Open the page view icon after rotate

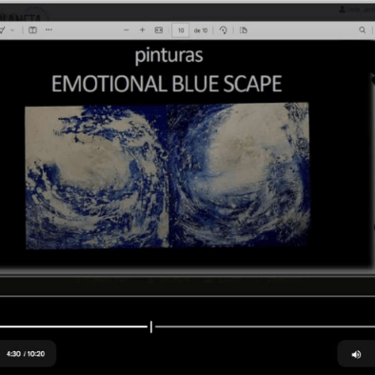pyautogui.click(x=244, y=30)
